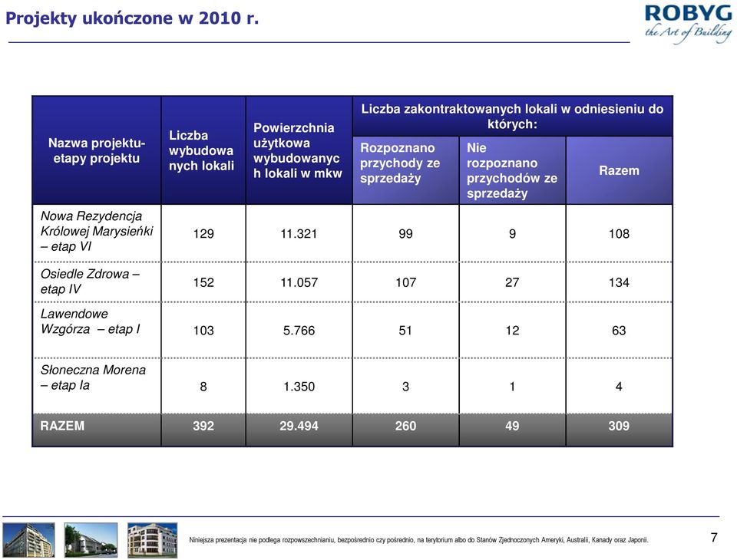Image resolution: width=737 pixels, height=560 pixels.
Task: Click the value 5.766 cell
Action: 299,331
